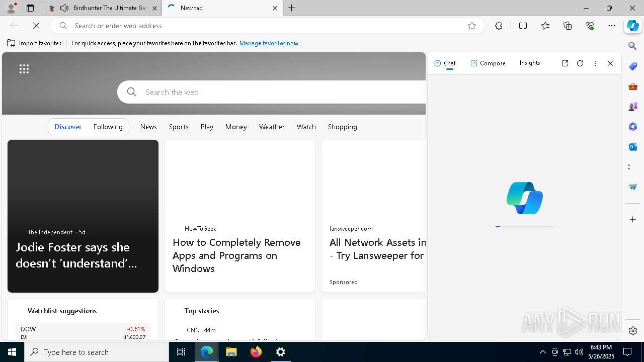
Task: Click the Top stories heading
Action: point(202,311)
